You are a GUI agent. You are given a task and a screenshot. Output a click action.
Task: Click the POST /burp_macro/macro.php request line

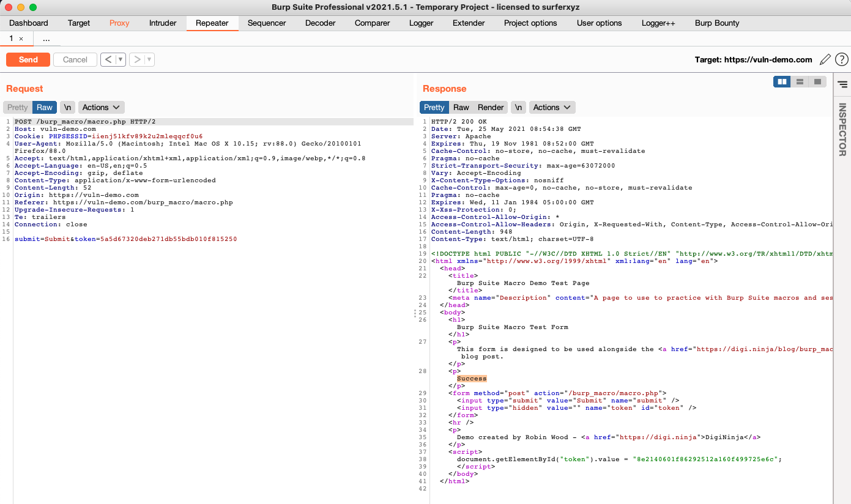pos(85,122)
